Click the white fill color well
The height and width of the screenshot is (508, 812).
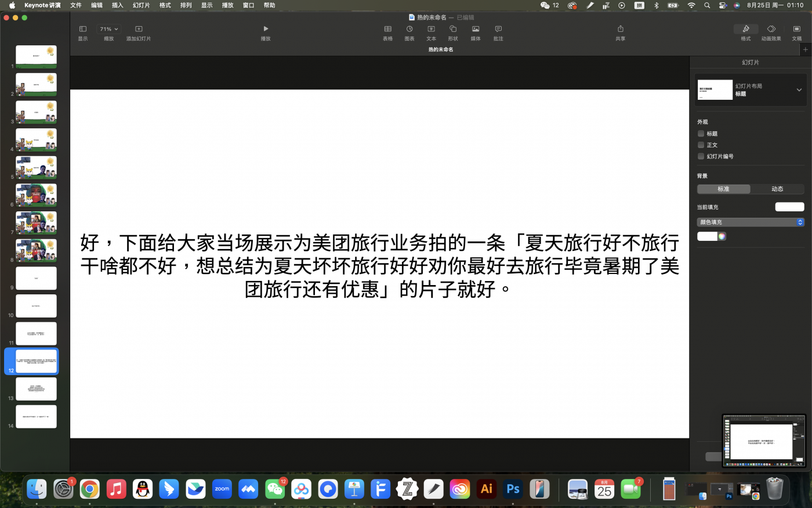click(x=707, y=236)
